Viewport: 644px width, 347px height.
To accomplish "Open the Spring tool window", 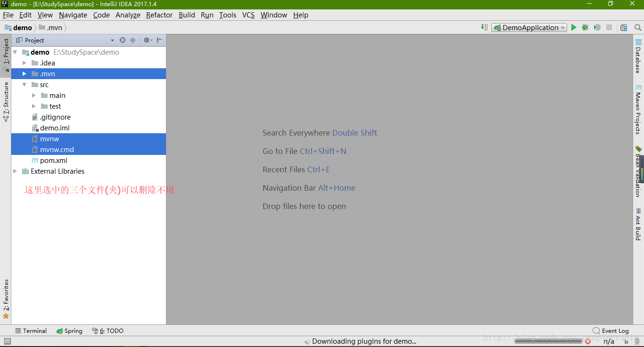I will [69, 331].
